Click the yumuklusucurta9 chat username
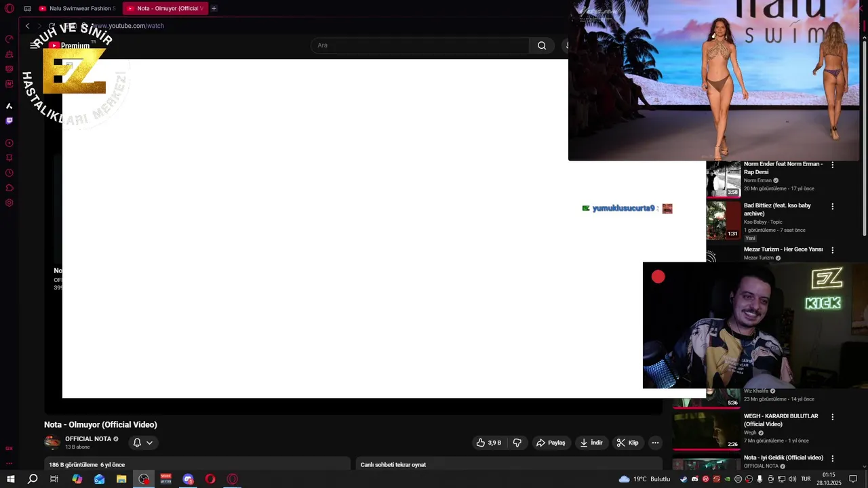Screen dimensions: 868x488 [x=624, y=209]
